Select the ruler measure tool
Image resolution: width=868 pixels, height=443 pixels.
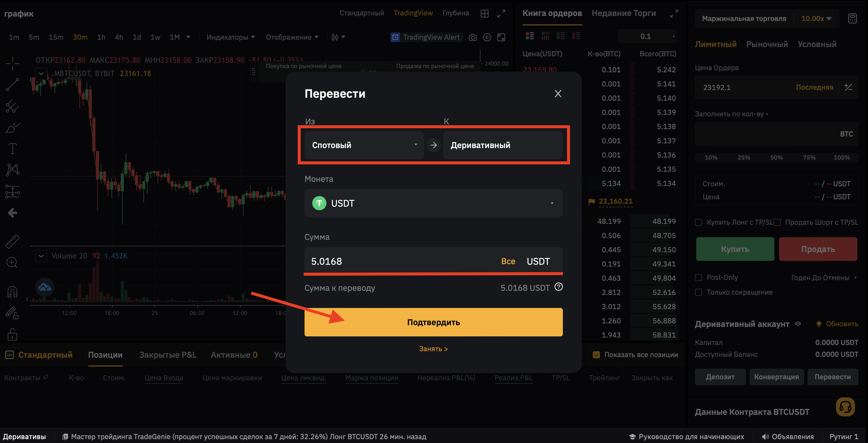pos(12,241)
